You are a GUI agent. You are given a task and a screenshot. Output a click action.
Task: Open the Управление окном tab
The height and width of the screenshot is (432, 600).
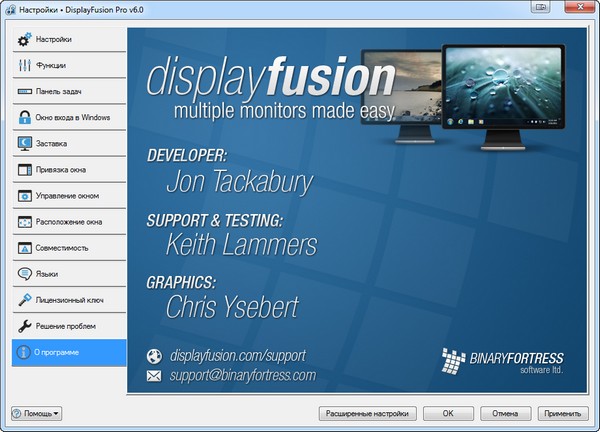coord(69,196)
